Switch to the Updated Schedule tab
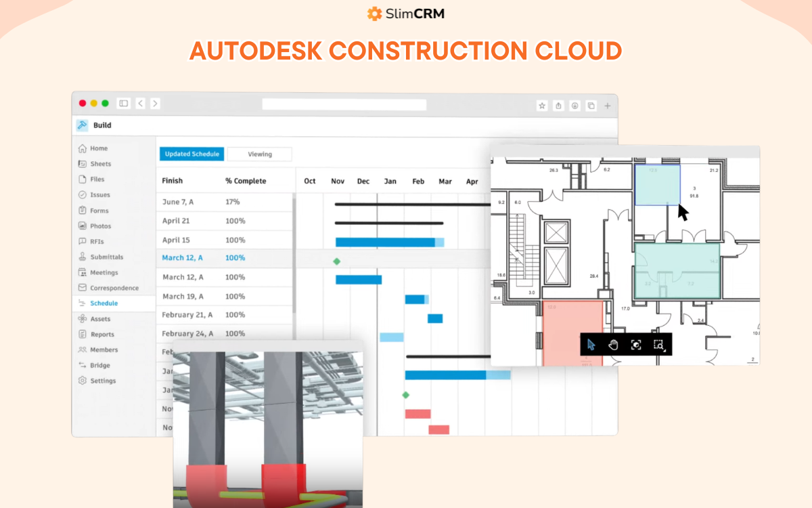This screenshot has width=812, height=508. pyautogui.click(x=191, y=154)
